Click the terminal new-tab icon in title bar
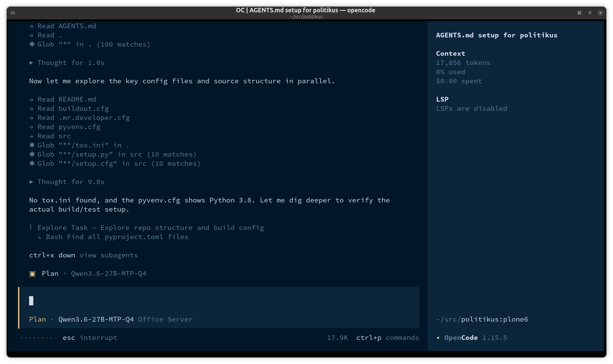613x364 pixels. [x=13, y=13]
